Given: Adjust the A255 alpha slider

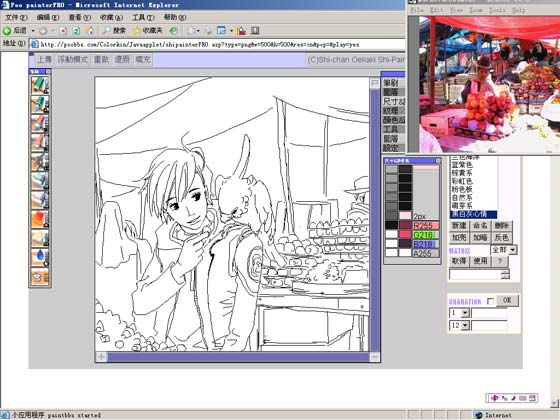Looking at the screenshot, I should (426, 254).
